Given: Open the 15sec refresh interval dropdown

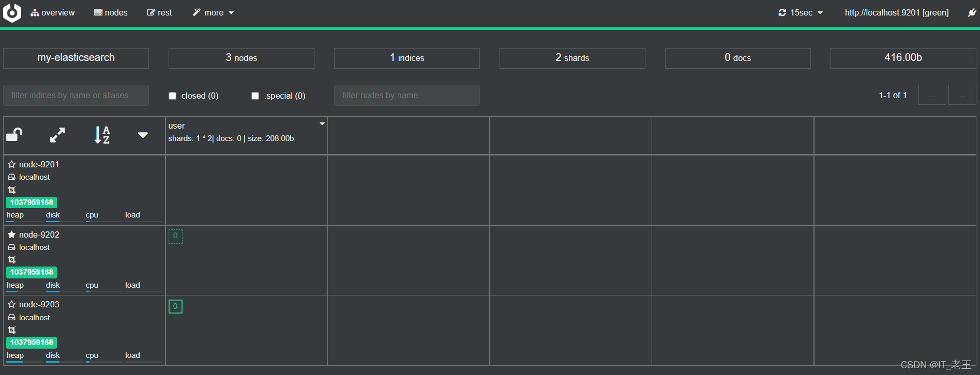Looking at the screenshot, I should coord(801,12).
